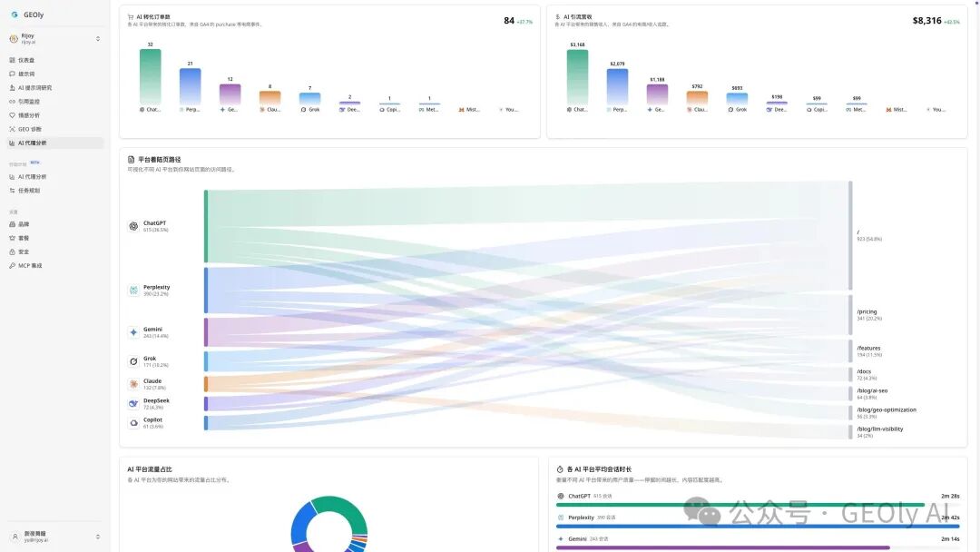Click the 84 total orders value
This screenshot has width=980, height=552.
(509, 21)
